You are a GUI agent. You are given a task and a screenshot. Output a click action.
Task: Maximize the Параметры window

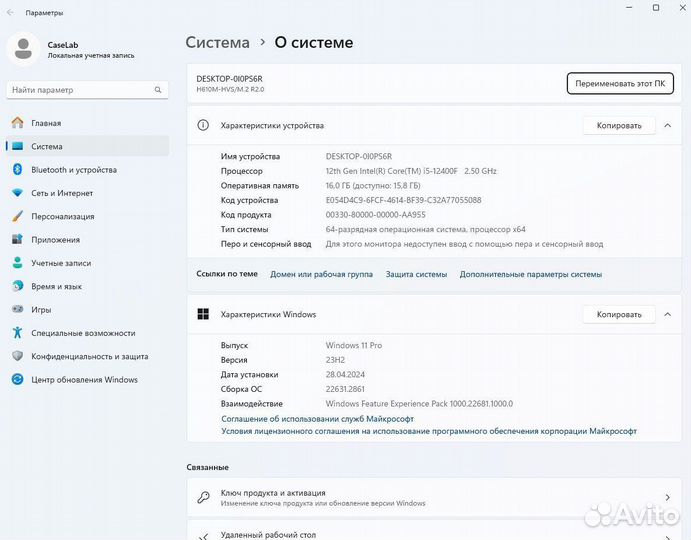click(656, 7)
